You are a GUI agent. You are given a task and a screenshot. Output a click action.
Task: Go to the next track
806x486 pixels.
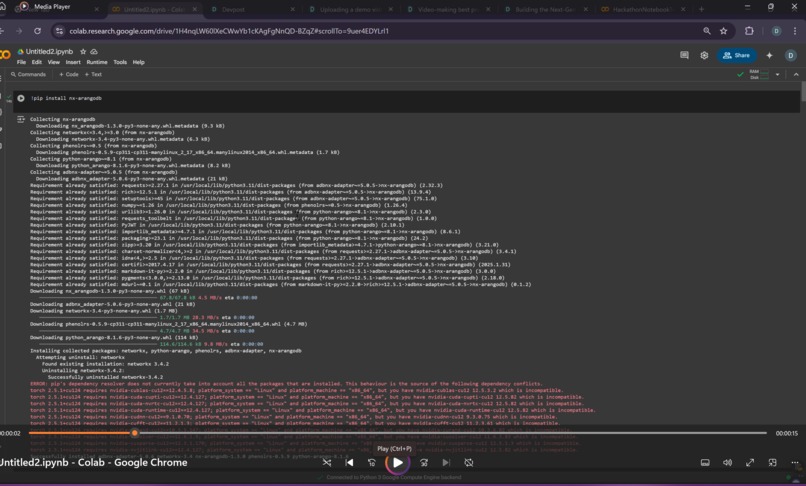click(446, 463)
